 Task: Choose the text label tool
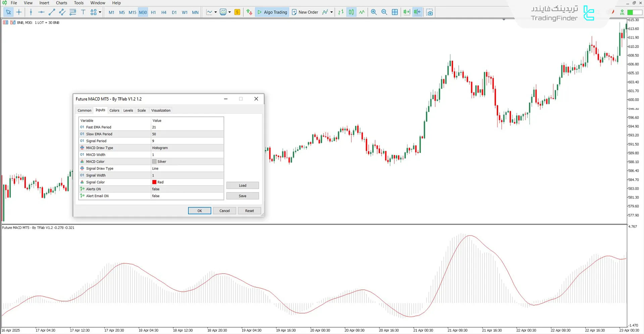(83, 12)
